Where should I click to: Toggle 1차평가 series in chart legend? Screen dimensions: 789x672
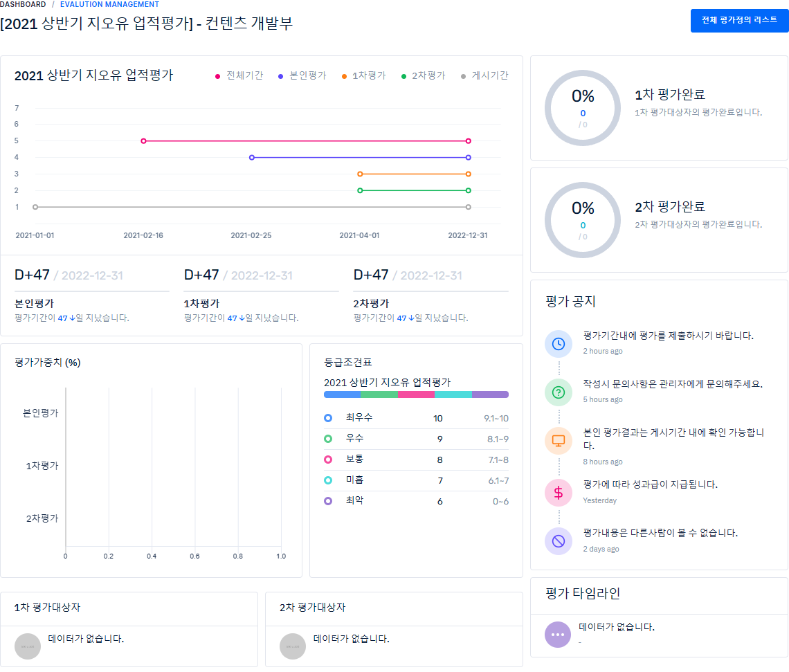(x=363, y=75)
